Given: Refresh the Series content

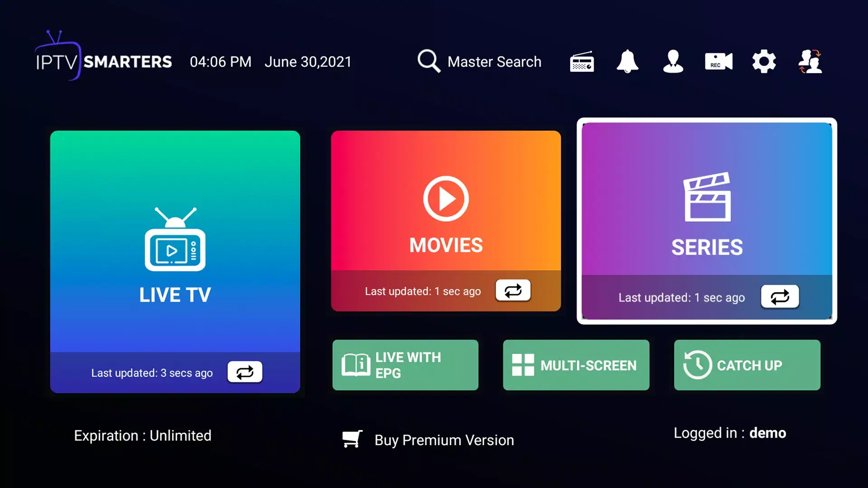Looking at the screenshot, I should tap(779, 296).
